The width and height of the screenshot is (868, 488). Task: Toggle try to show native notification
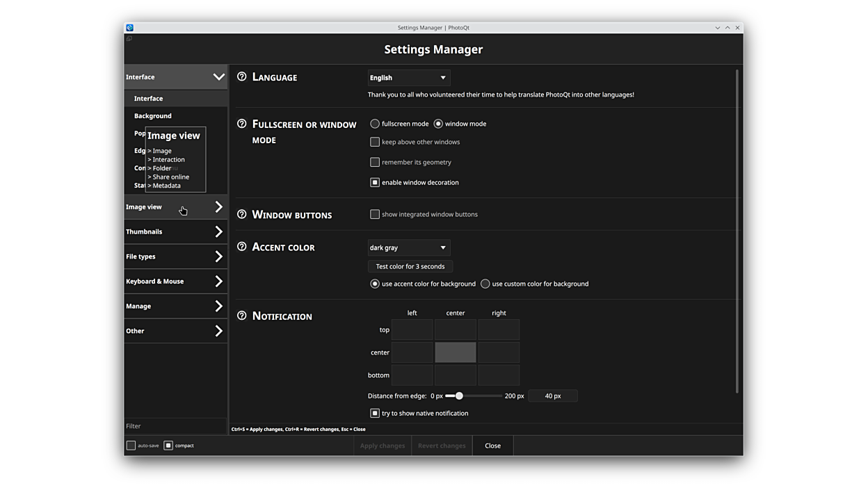[375, 413]
